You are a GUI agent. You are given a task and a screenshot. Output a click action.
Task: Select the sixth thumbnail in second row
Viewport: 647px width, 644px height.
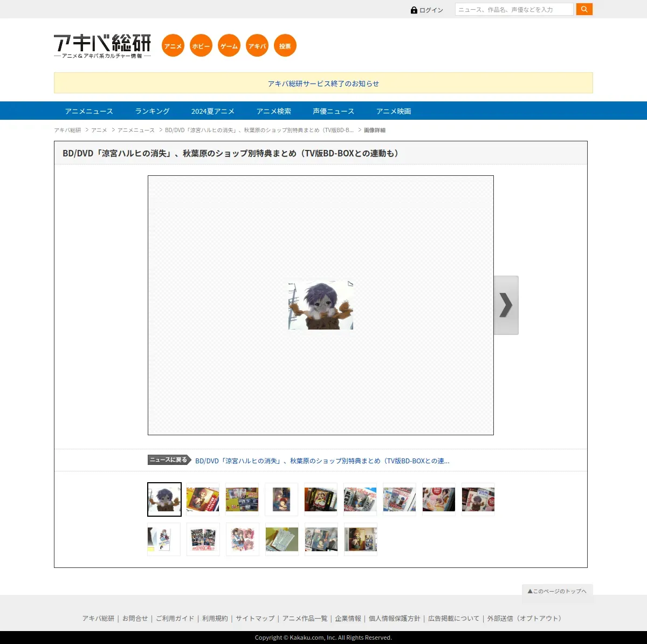(x=361, y=539)
